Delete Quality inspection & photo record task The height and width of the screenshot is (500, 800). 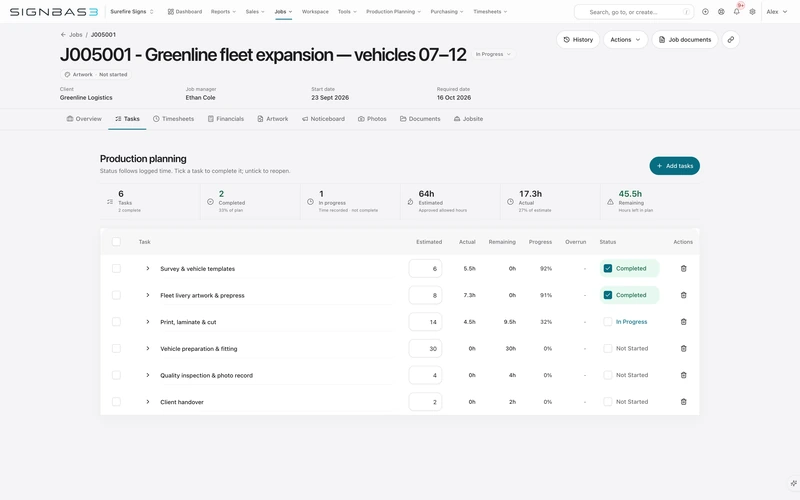683,375
